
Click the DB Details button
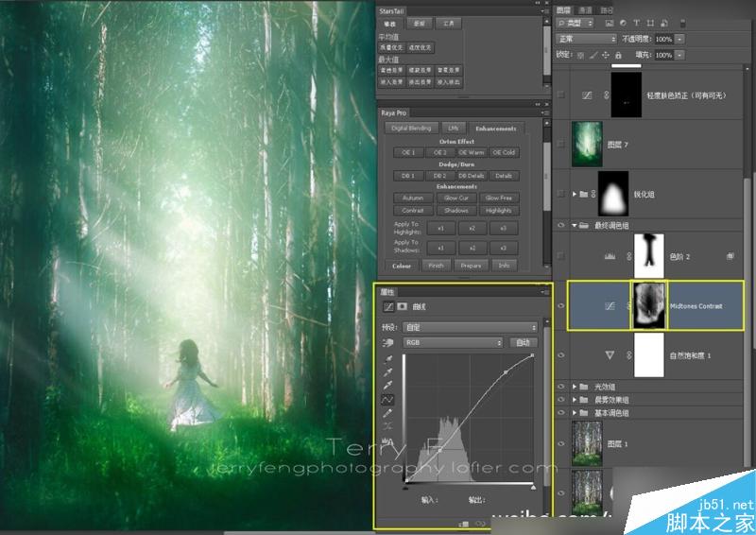click(471, 176)
